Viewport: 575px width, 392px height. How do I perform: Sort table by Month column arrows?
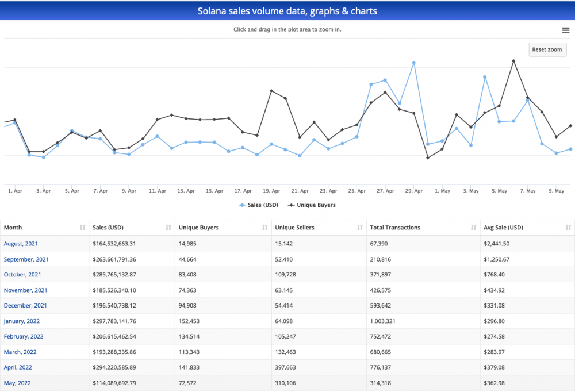82,228
